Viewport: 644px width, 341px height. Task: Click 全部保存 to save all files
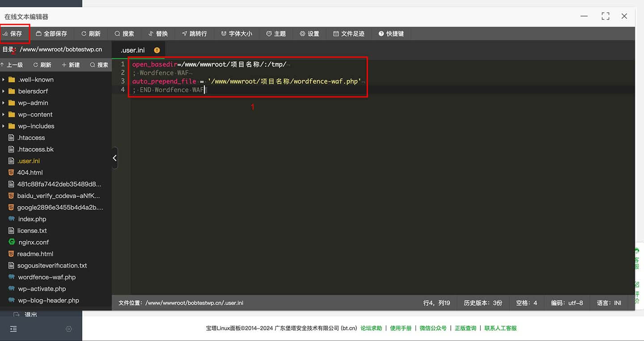pos(51,34)
